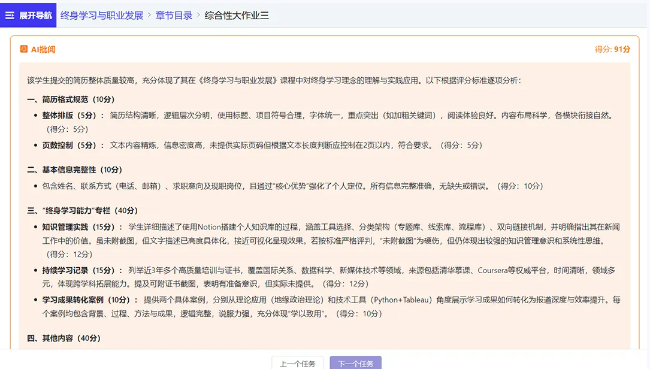Viewport: 650px width, 369px height.
Task: Click the 持续学习记录（15分） bullet label
Action: click(x=78, y=270)
